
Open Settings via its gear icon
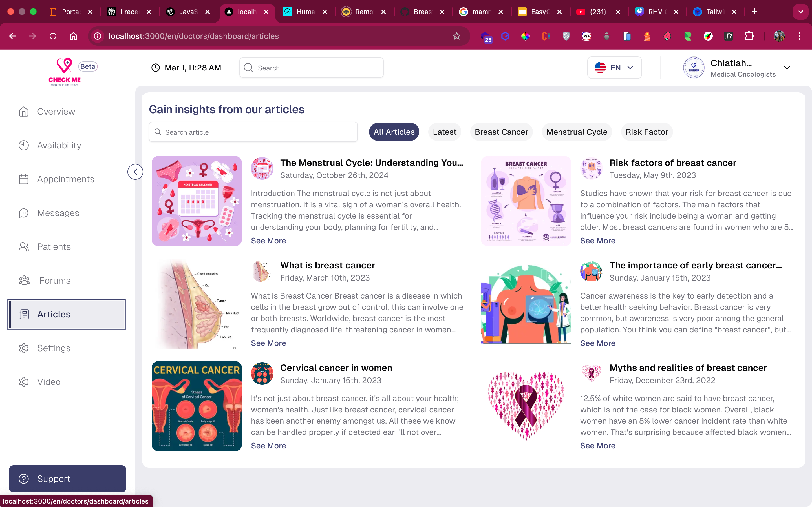23,348
